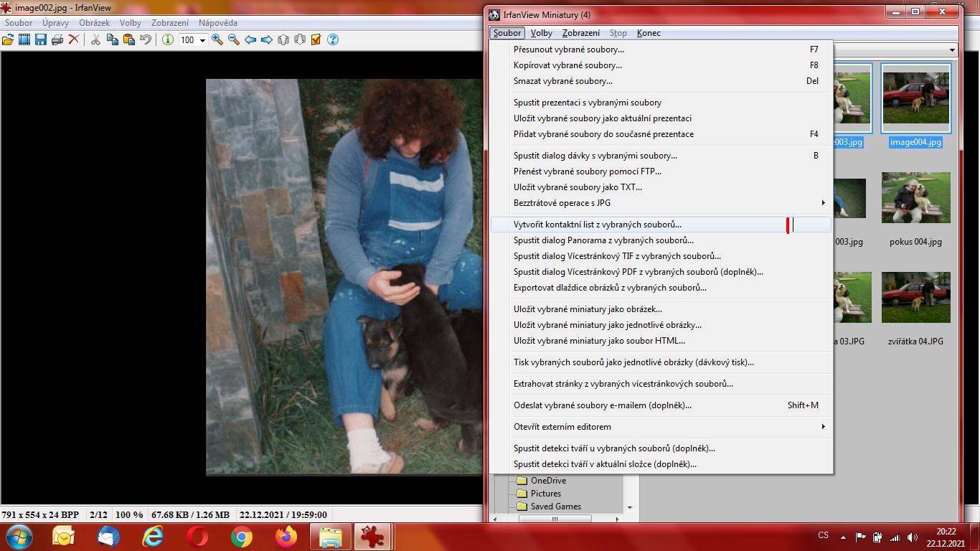Expand the Otevřít externím editorem submenu
Image resolution: width=980 pixels, height=551 pixels.
661,427
